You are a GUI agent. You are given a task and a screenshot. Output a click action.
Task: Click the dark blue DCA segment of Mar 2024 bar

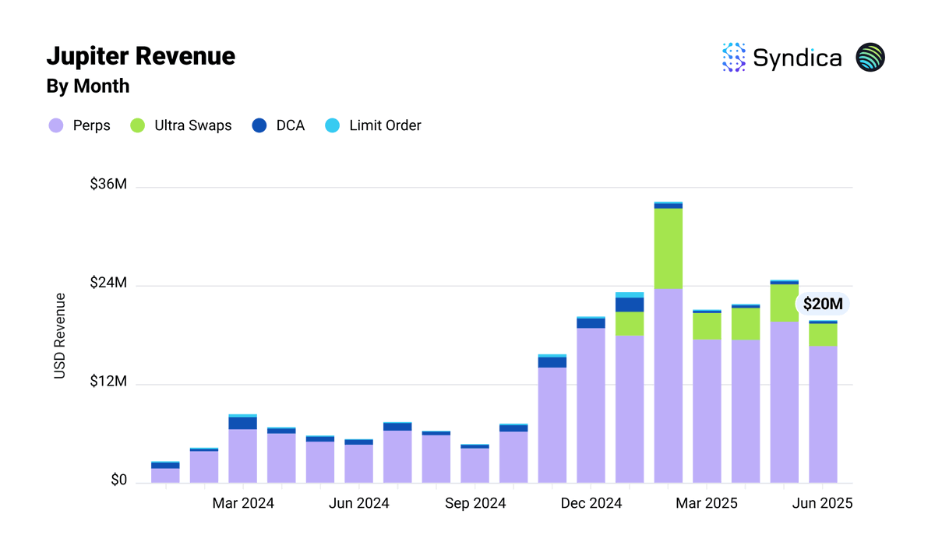[x=243, y=424]
